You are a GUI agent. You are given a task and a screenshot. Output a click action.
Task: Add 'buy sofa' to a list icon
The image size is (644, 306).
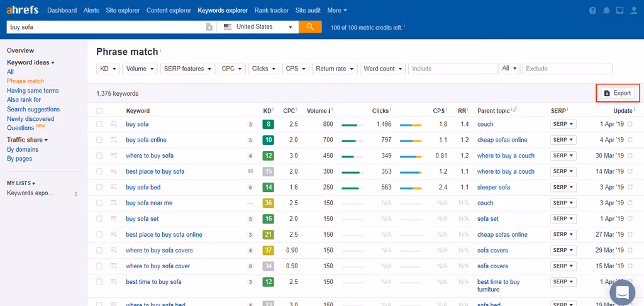(114, 124)
